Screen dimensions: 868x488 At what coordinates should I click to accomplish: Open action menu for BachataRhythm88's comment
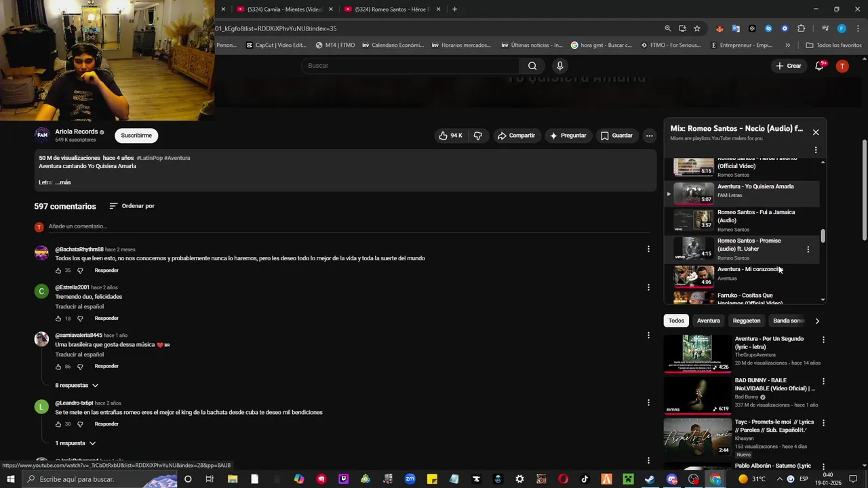click(648, 249)
